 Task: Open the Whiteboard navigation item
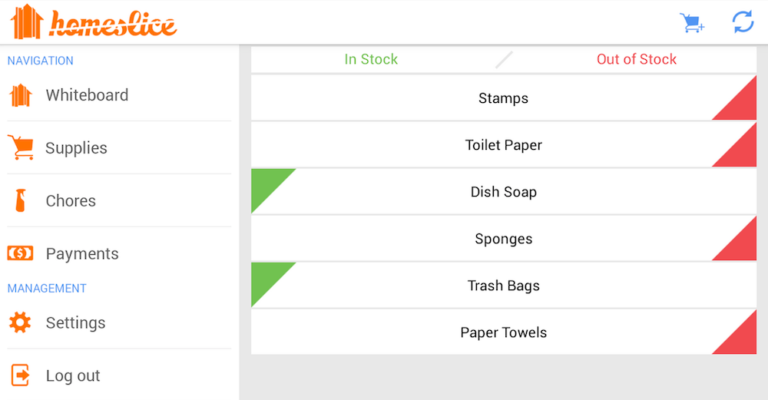87,96
